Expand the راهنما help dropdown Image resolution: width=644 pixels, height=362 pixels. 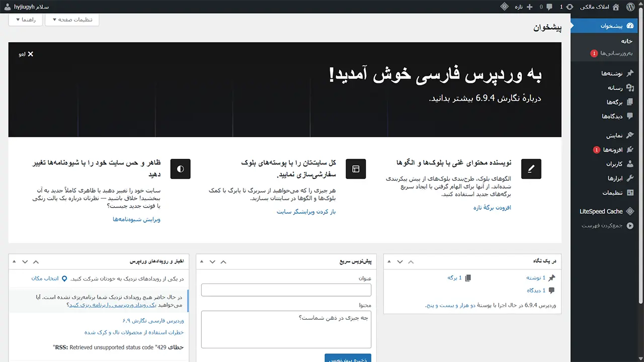(25, 20)
